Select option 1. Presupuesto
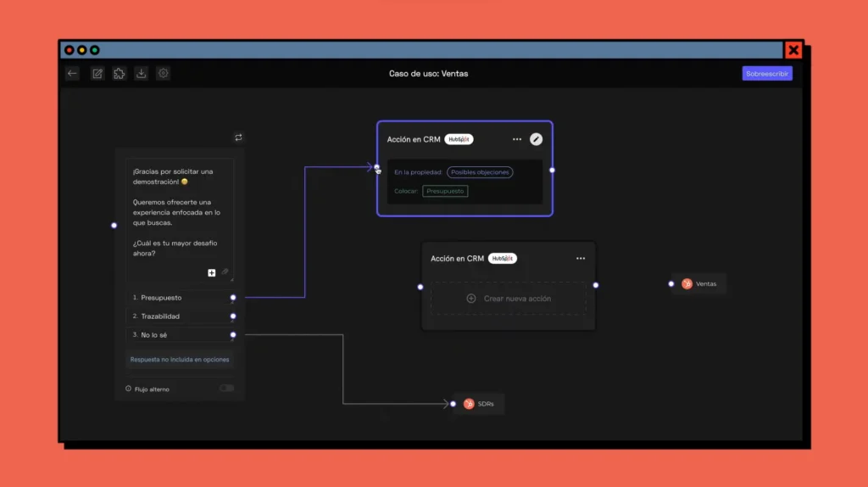This screenshot has height=487, width=868. [181, 298]
